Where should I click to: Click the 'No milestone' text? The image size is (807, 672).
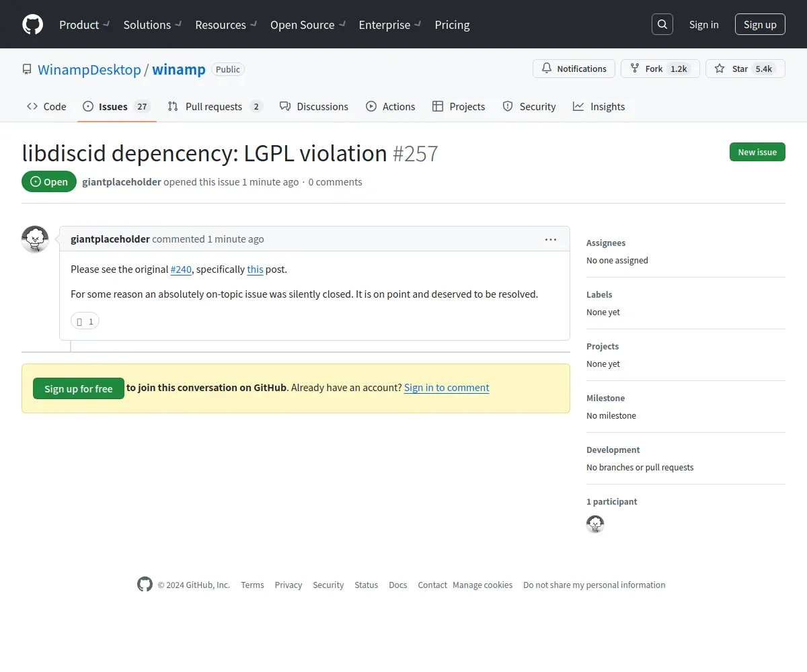[x=611, y=415]
